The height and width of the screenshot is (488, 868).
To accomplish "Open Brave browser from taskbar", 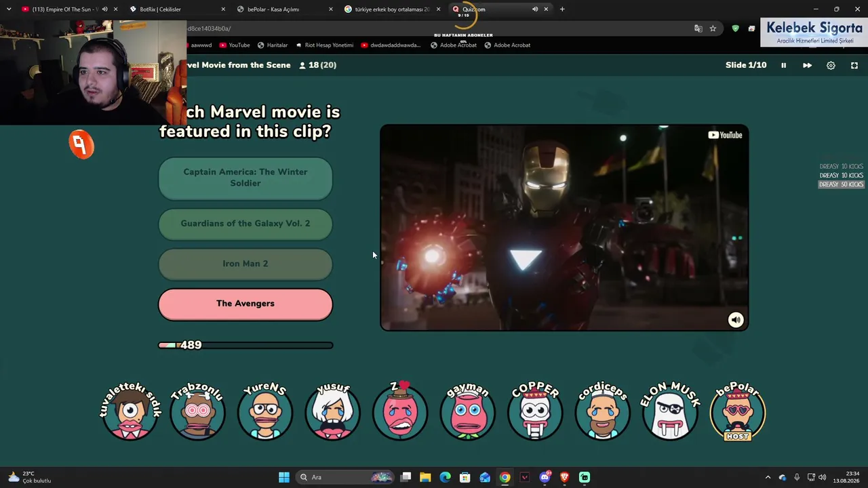I will click(x=564, y=477).
